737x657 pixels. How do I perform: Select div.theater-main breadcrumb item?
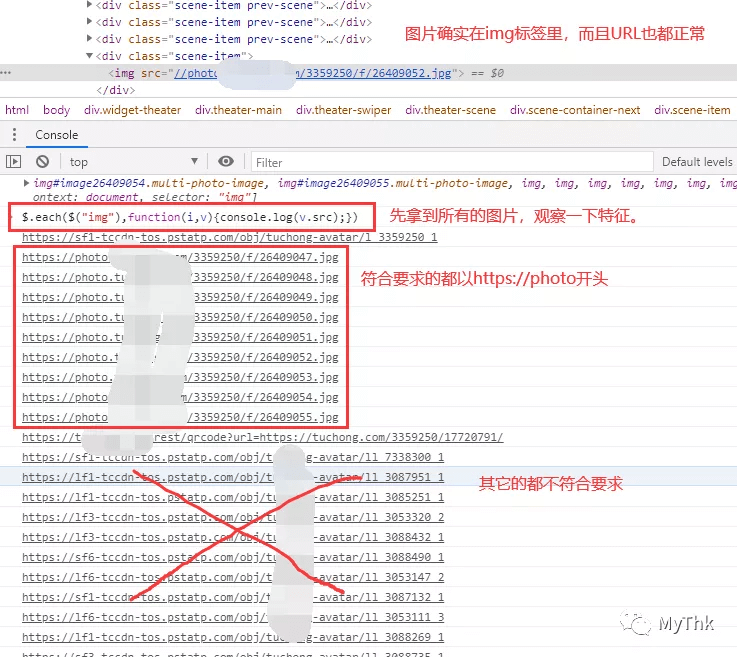[x=238, y=110]
